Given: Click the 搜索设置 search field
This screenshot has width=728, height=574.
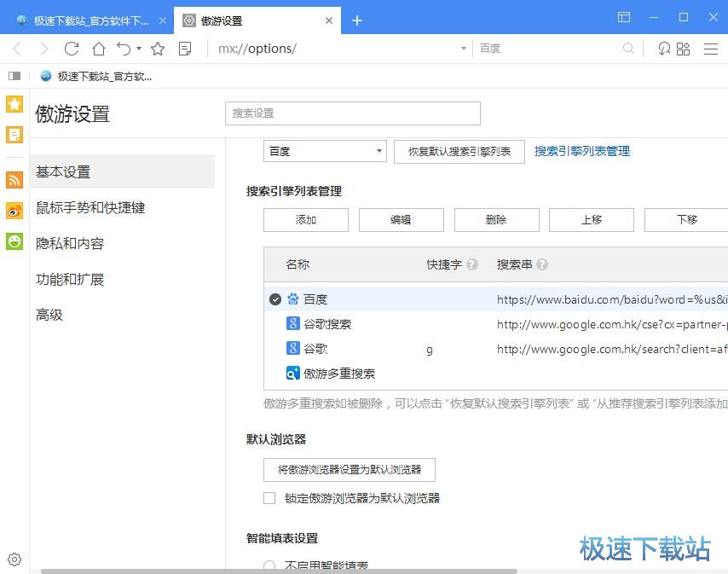Looking at the screenshot, I should [352, 113].
